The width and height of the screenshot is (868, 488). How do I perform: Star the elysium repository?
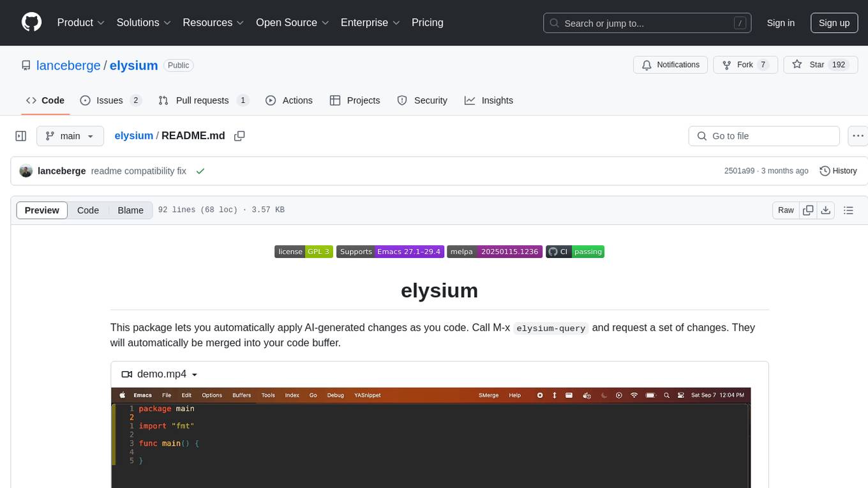tap(819, 65)
